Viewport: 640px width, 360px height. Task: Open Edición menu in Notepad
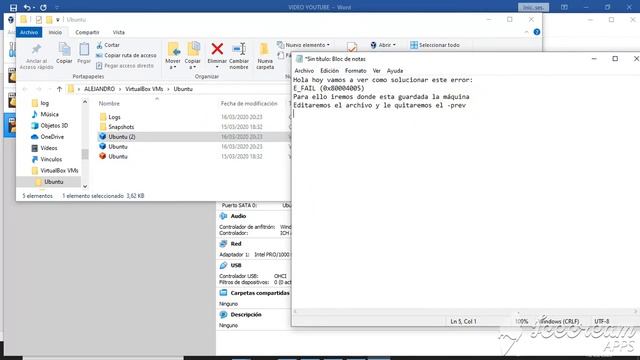click(329, 71)
